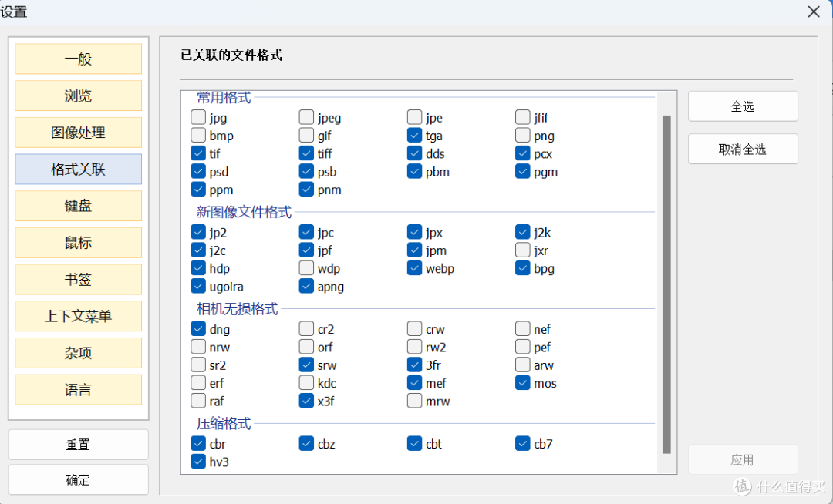Uncheck the tif format
Image resolution: width=833 pixels, height=504 pixels.
tap(198, 153)
